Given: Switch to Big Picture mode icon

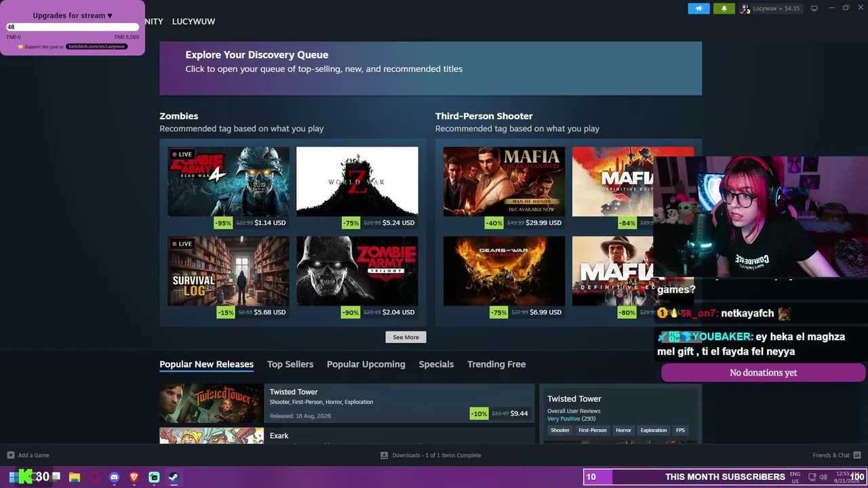Looking at the screenshot, I should point(814,8).
